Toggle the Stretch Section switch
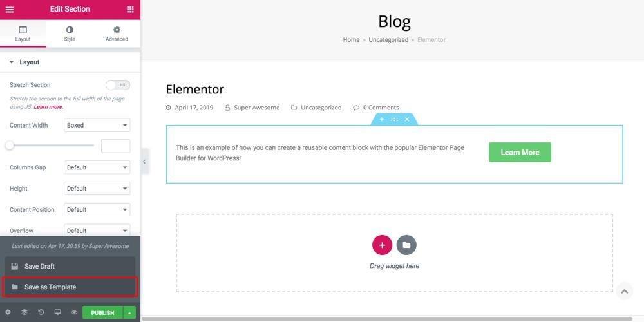 (x=118, y=85)
